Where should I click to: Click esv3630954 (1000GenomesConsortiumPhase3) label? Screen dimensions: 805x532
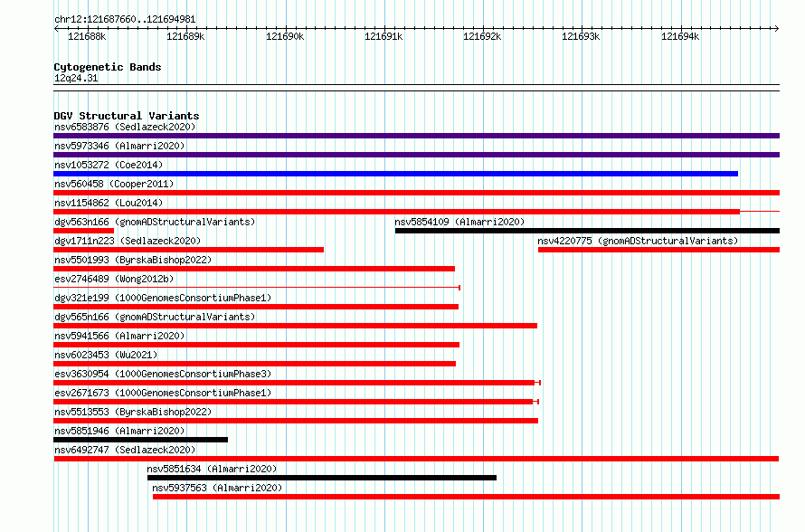tap(163, 374)
